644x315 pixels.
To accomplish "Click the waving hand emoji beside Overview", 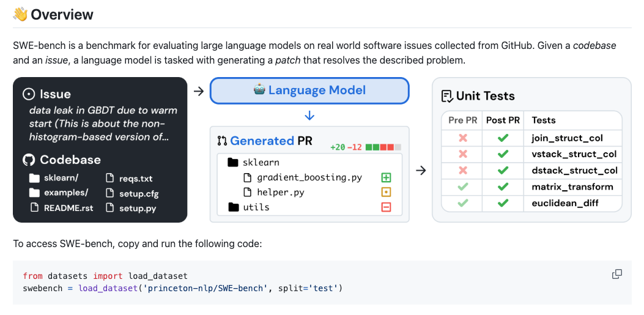I will [20, 15].
